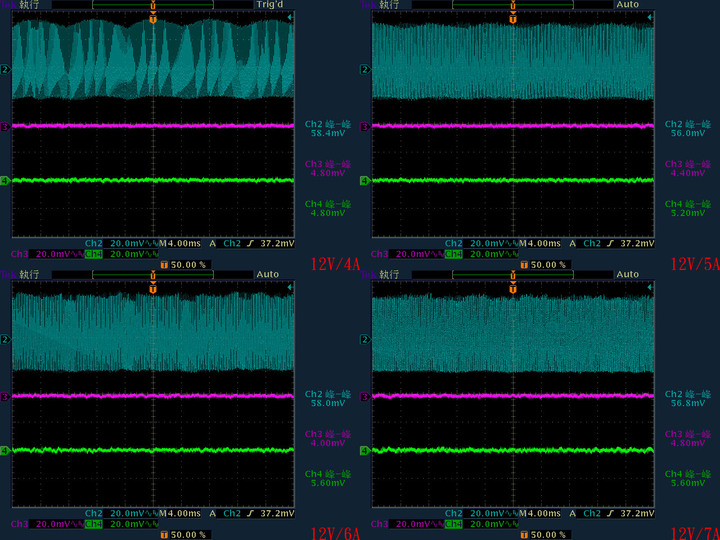Select the orange trigger position marker in the 12V/4A capture

coord(153,19)
